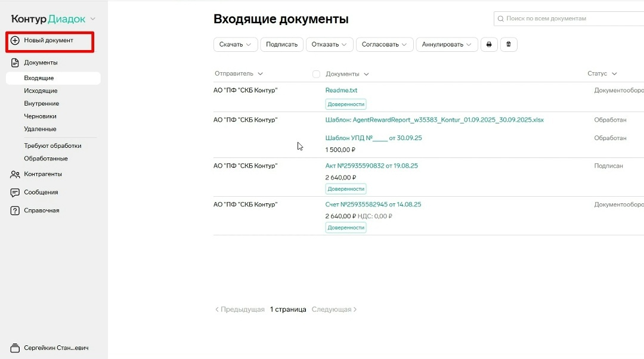Viewport: 644px width, 359px height.
Task: Click the search magnifier in the search field
Action: click(x=500, y=18)
